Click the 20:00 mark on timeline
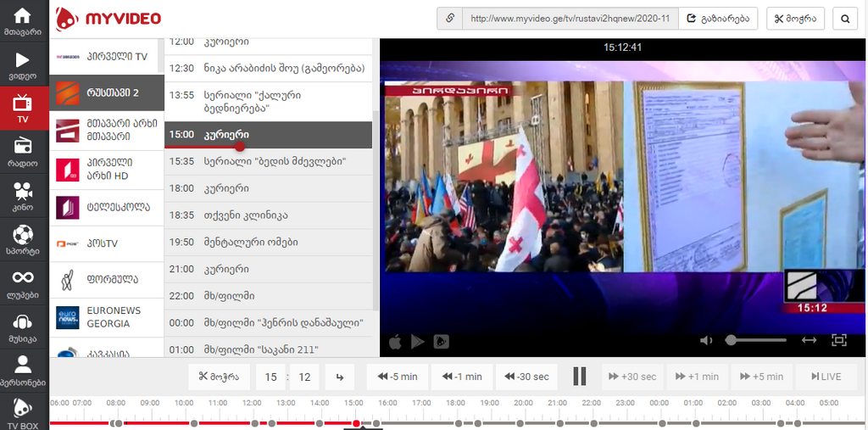This screenshot has height=430, width=868. pyautogui.click(x=524, y=403)
